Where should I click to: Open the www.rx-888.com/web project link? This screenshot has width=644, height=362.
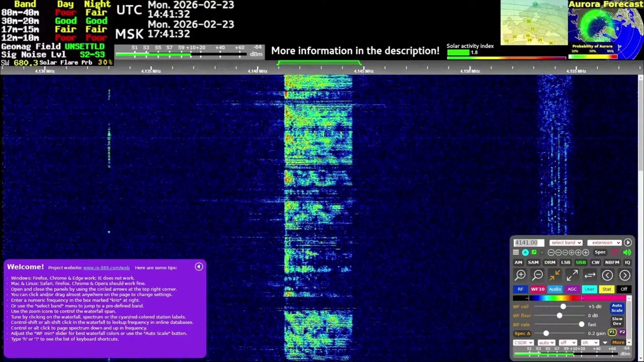106,267
